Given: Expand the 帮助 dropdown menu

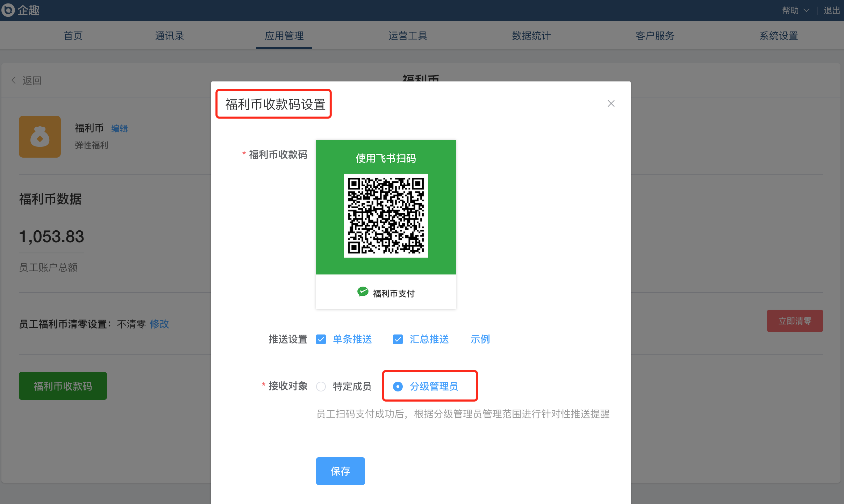Looking at the screenshot, I should pyautogui.click(x=795, y=10).
